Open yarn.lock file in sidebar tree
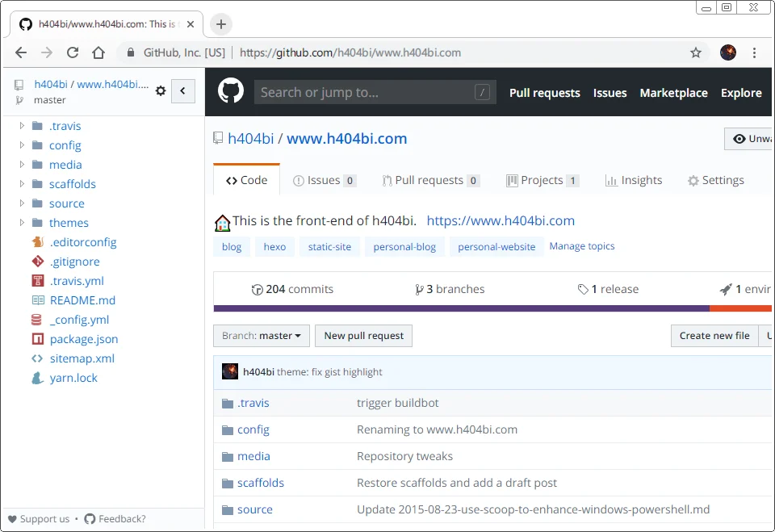 [x=73, y=378]
